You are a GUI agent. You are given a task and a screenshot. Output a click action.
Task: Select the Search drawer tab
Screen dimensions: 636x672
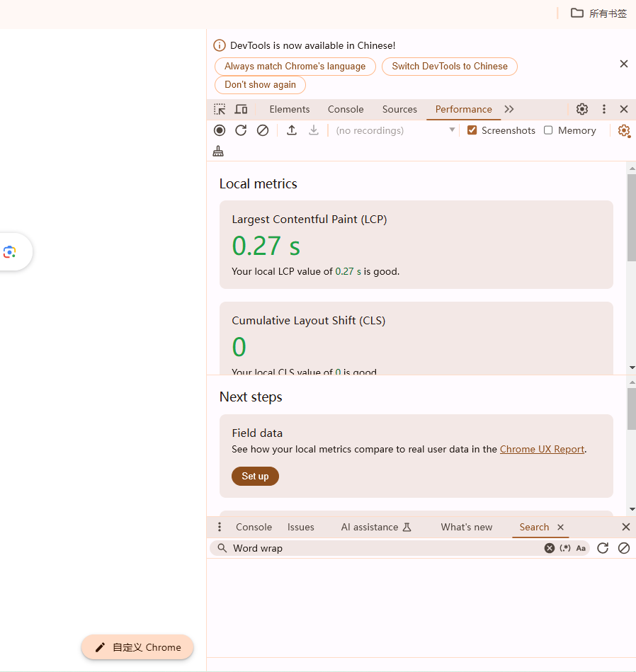coord(534,527)
